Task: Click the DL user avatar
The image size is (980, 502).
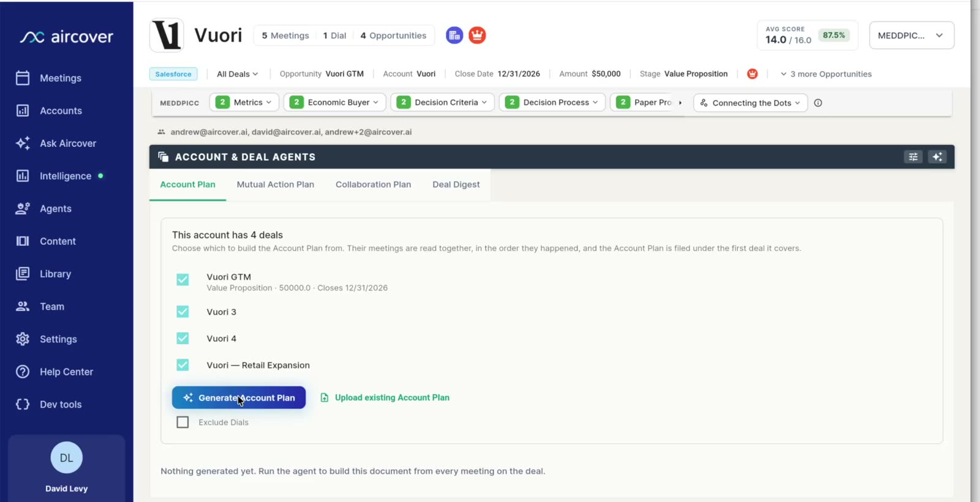Action: click(67, 458)
